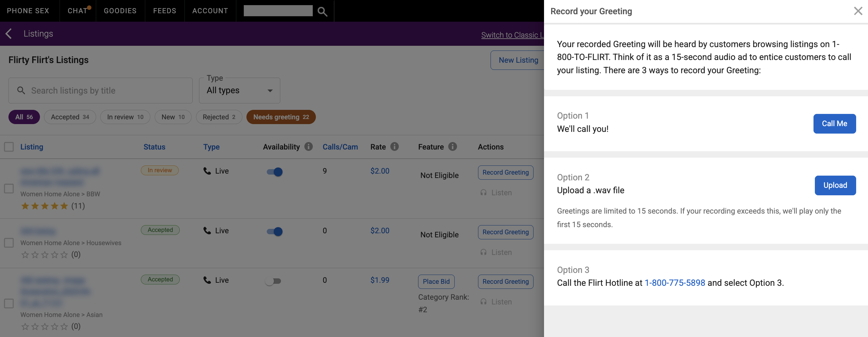This screenshot has height=337, width=868.
Task: Click the New Listing button
Action: (517, 60)
